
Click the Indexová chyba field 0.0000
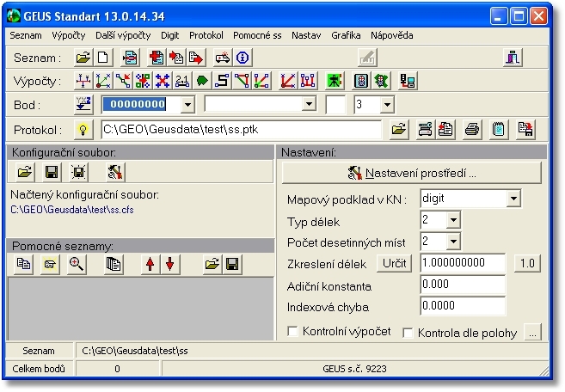point(463,306)
